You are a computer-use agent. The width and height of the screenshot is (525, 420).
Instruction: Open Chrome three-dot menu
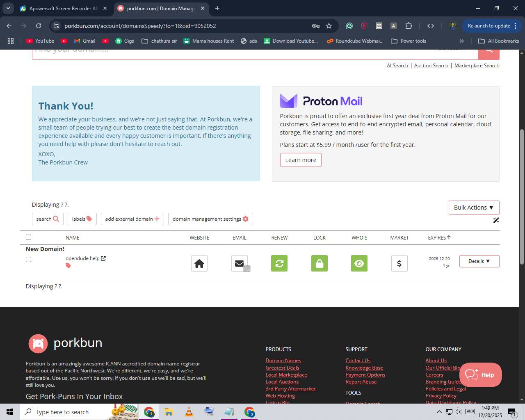[516, 26]
